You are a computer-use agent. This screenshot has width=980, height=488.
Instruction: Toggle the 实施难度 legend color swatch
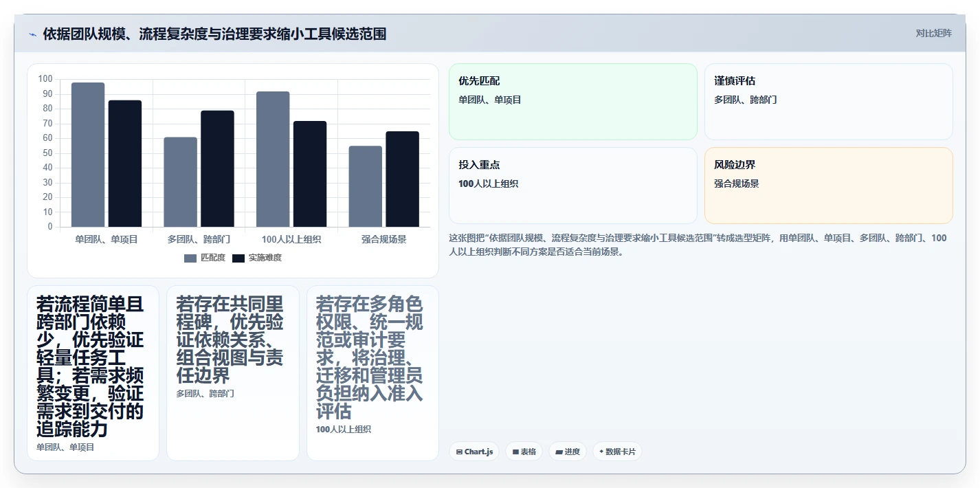[x=238, y=258]
